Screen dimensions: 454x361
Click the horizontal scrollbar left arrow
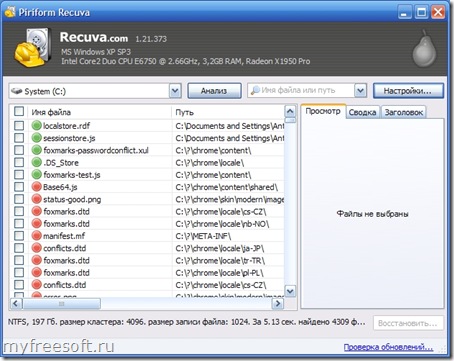pyautogui.click(x=16, y=304)
